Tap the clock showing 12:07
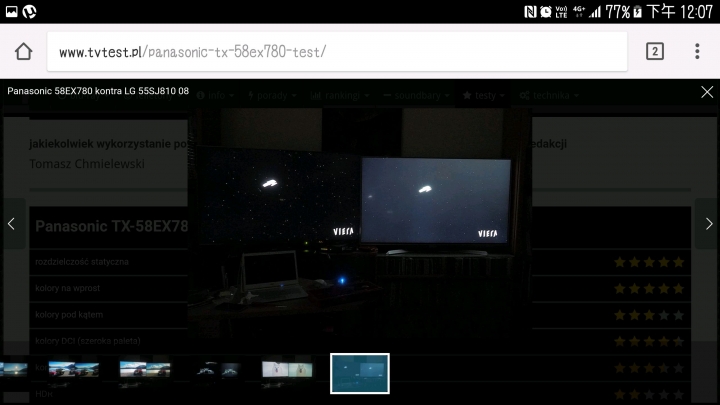720x405 pixels. [697, 12]
